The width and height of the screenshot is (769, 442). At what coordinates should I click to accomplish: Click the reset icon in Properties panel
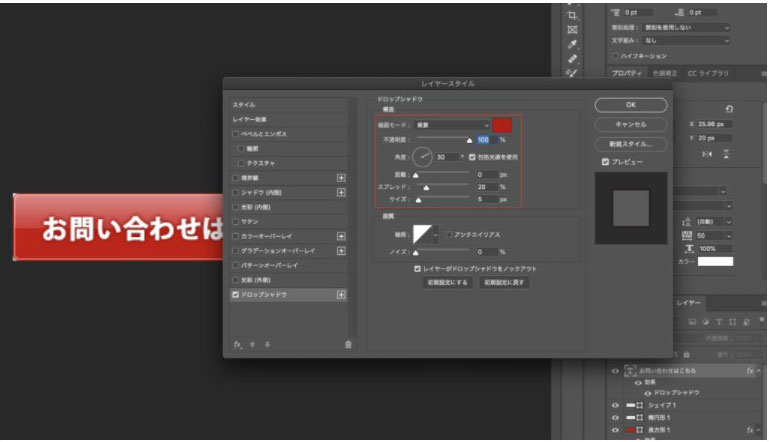pos(729,109)
